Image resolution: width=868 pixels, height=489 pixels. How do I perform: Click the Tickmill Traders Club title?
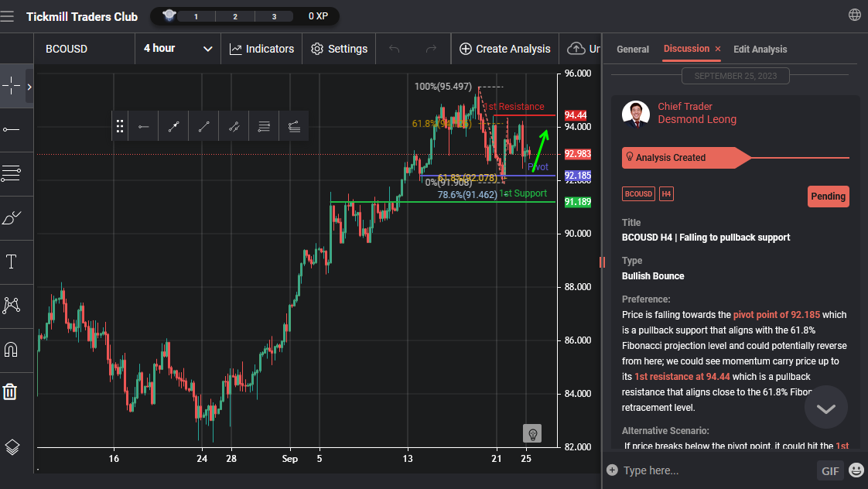click(x=82, y=16)
